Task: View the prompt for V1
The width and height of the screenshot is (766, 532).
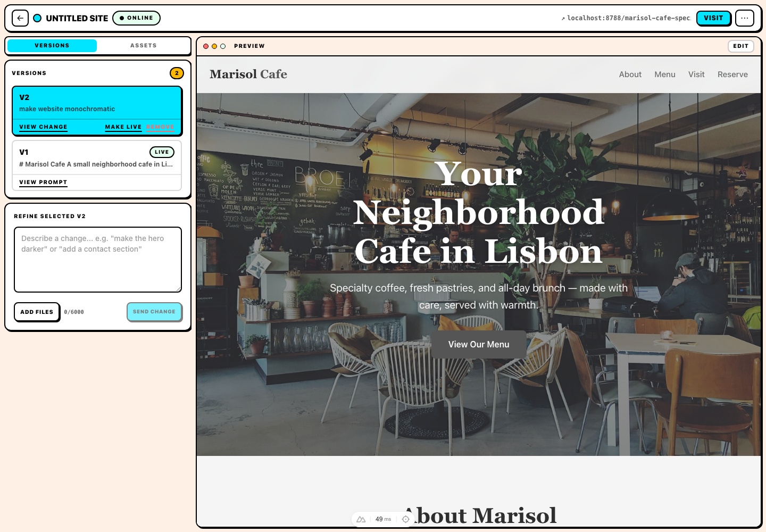Action: [44, 182]
